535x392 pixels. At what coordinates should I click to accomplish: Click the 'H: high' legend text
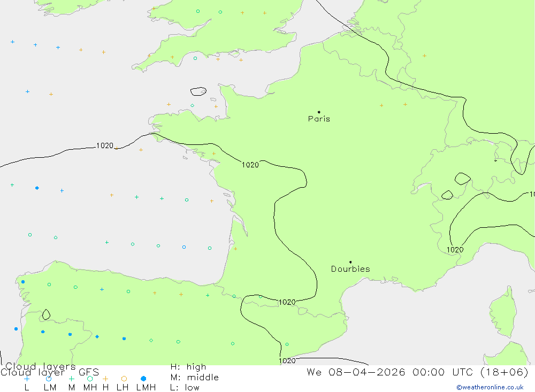pyautogui.click(x=188, y=367)
